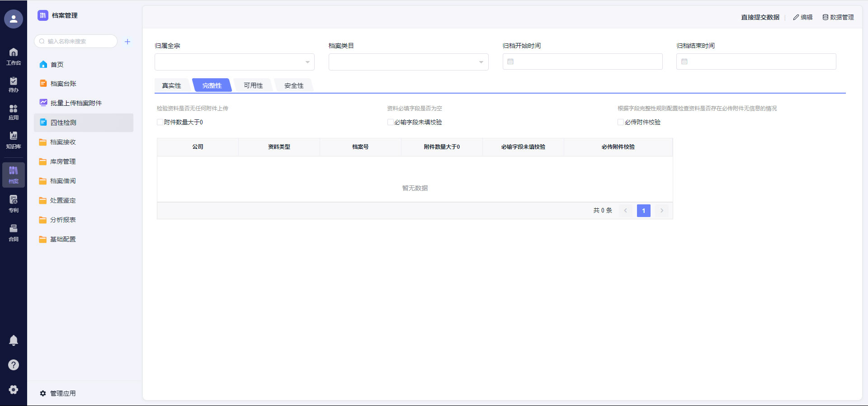This screenshot has height=406, width=868.
Task: Open the 工作台 workbench icon
Action: coord(14,56)
